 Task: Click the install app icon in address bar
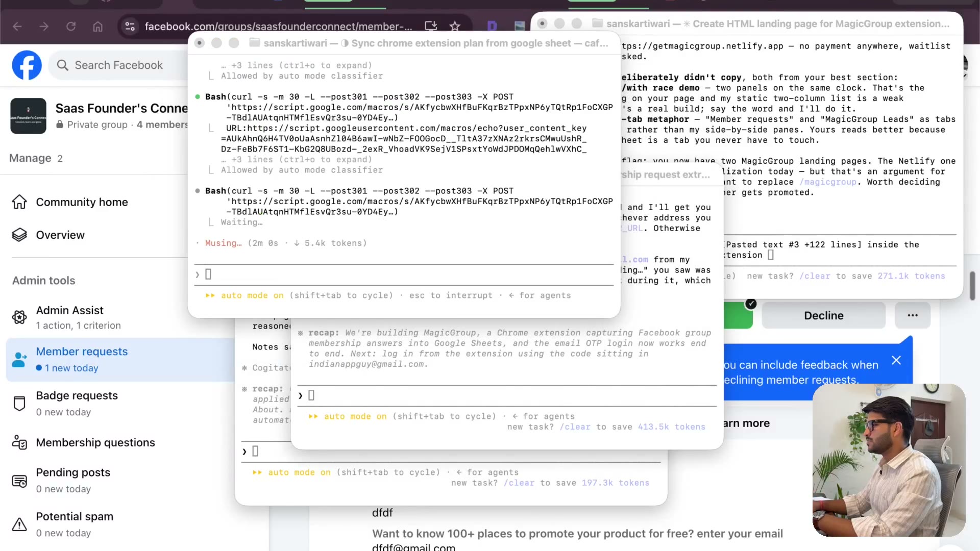tap(431, 26)
